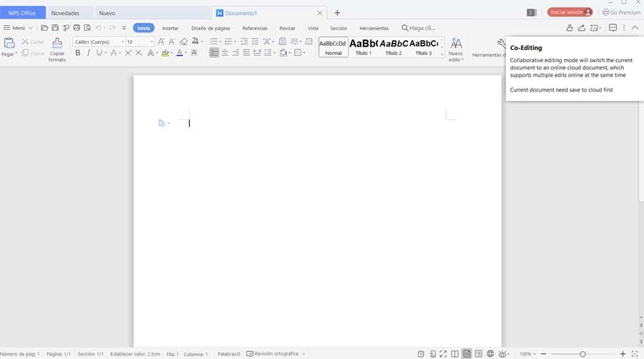Save document using the floppy disk icon

tap(55, 28)
